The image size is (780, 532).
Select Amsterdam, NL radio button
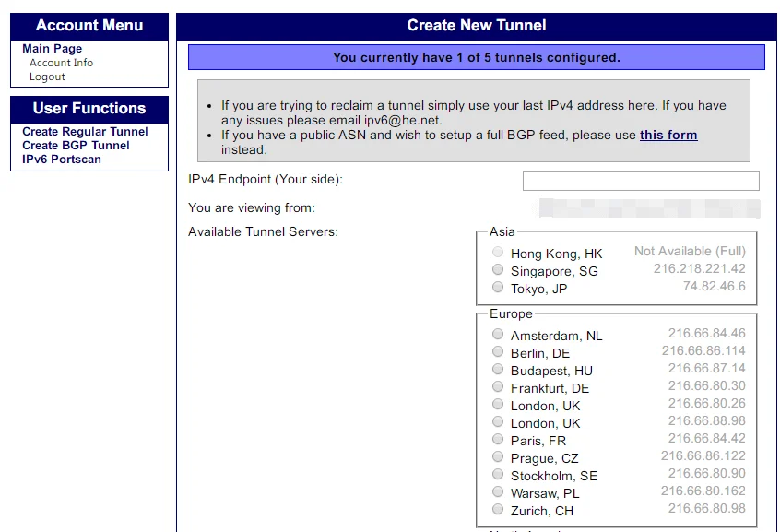(498, 335)
